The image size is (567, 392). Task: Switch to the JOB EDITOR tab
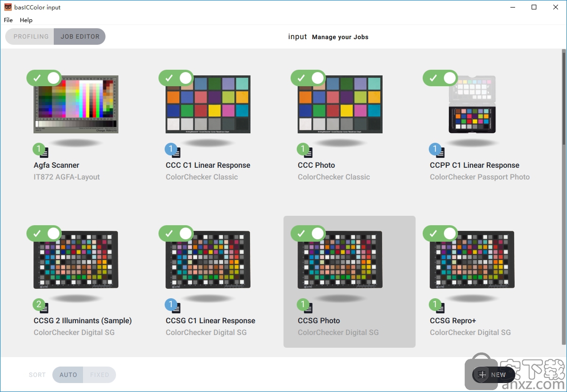pos(80,36)
